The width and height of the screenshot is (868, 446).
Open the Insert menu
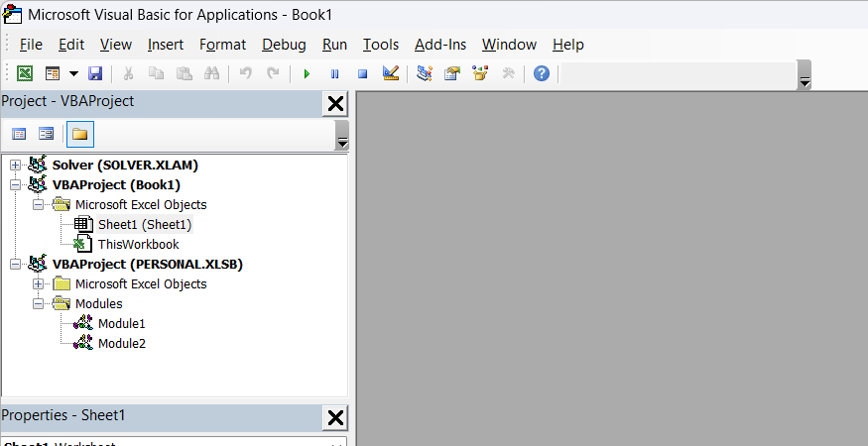[166, 45]
